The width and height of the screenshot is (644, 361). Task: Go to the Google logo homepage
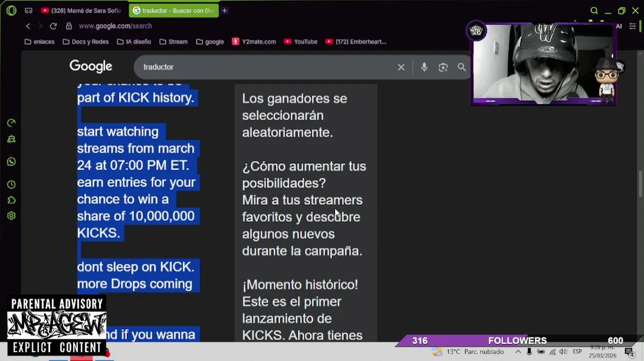pyautogui.click(x=91, y=66)
